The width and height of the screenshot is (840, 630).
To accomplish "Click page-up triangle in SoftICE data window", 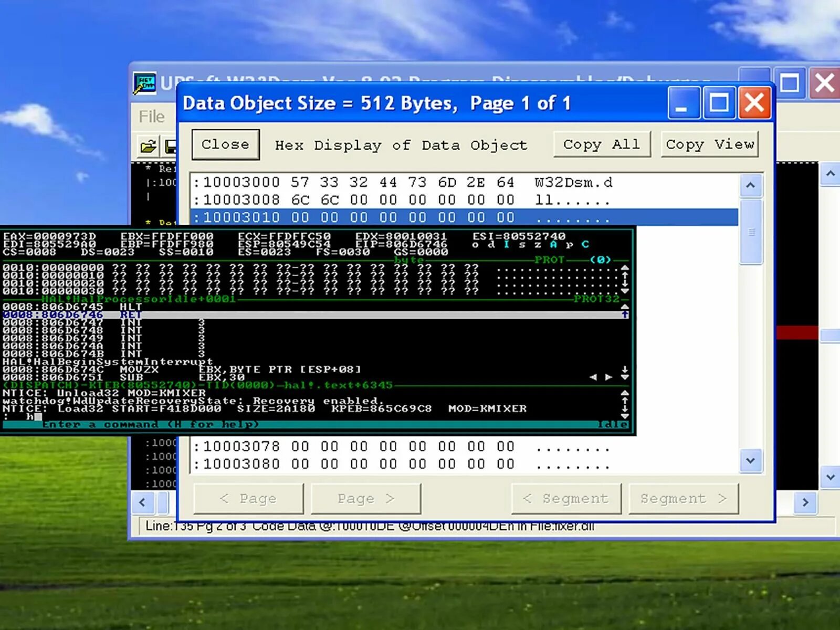I will tap(625, 268).
